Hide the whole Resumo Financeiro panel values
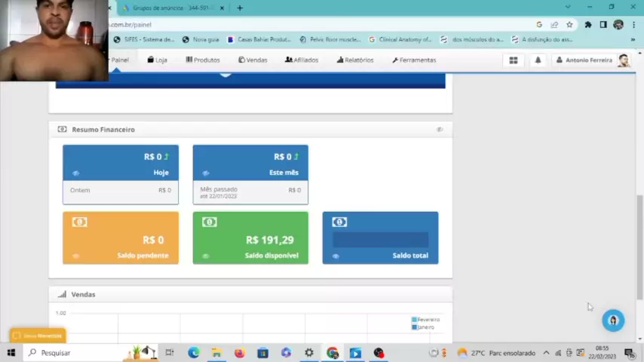 [440, 130]
